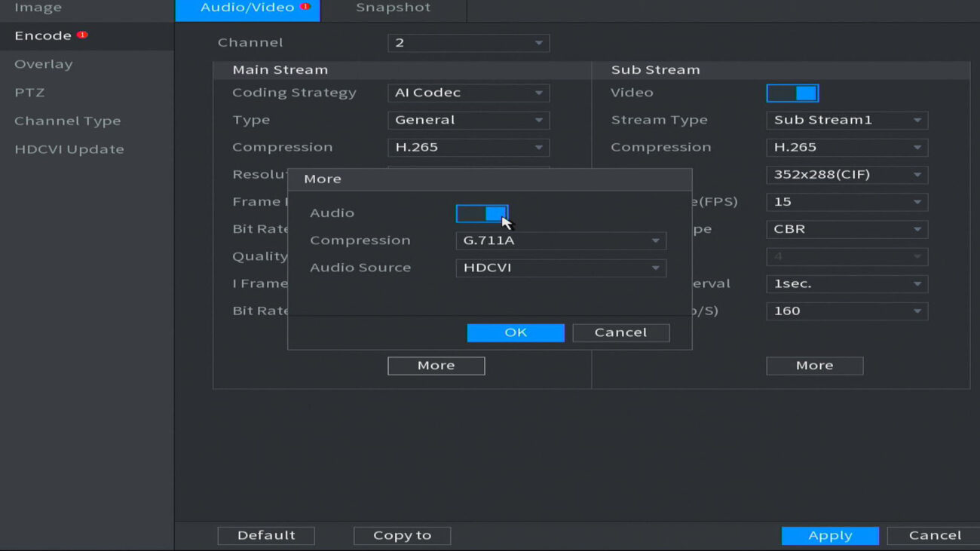This screenshot has height=551, width=980.
Task: Change the sub stream 352x288(CIF) resolution dropdown
Action: click(847, 174)
